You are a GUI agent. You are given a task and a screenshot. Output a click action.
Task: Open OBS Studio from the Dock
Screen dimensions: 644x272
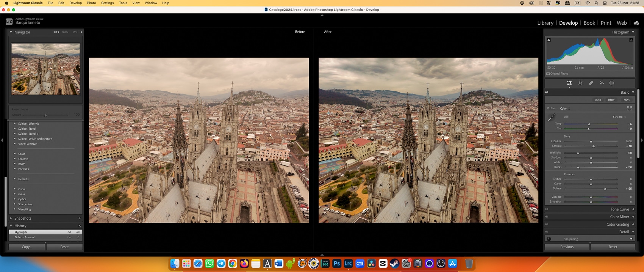(441, 263)
